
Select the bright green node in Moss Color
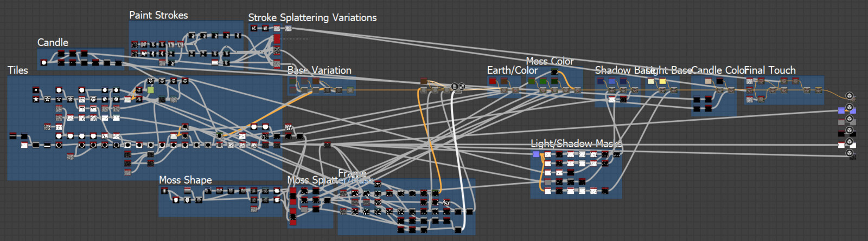coord(543,81)
